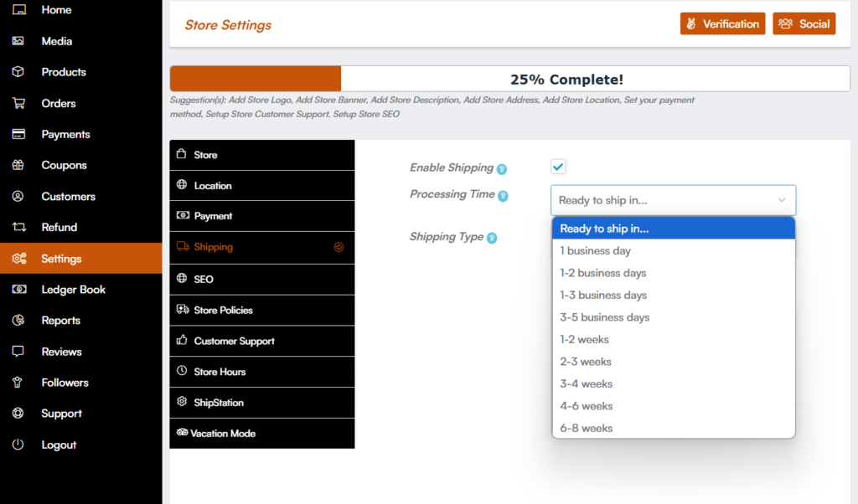Pick '1 business day' from list
858x504 pixels.
tap(595, 250)
